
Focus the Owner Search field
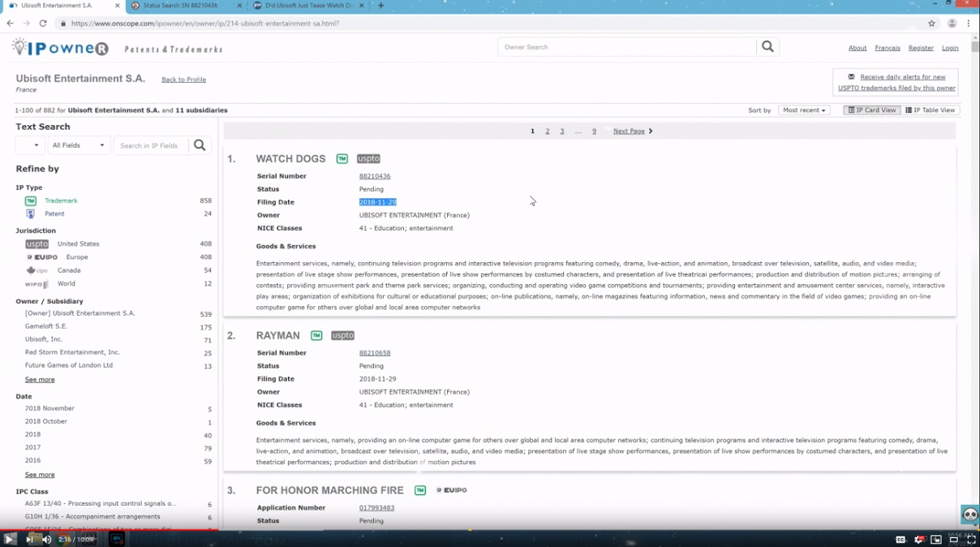pos(627,47)
